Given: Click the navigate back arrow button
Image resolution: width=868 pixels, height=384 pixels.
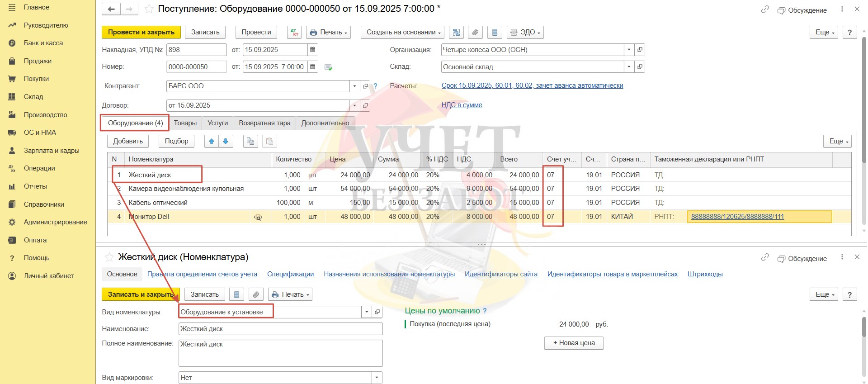Looking at the screenshot, I should tap(111, 9).
